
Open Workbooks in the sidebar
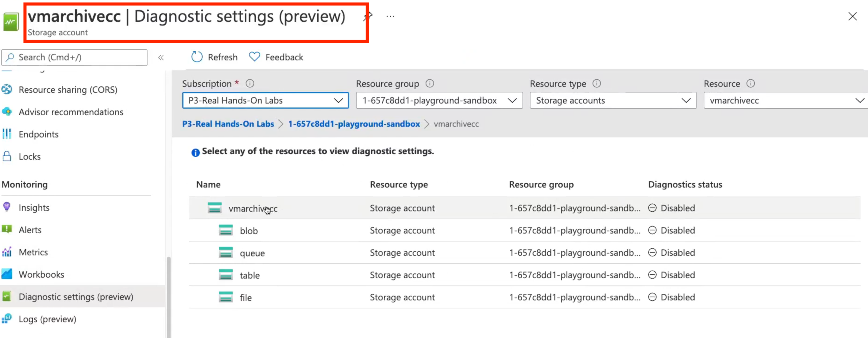pyautogui.click(x=41, y=274)
